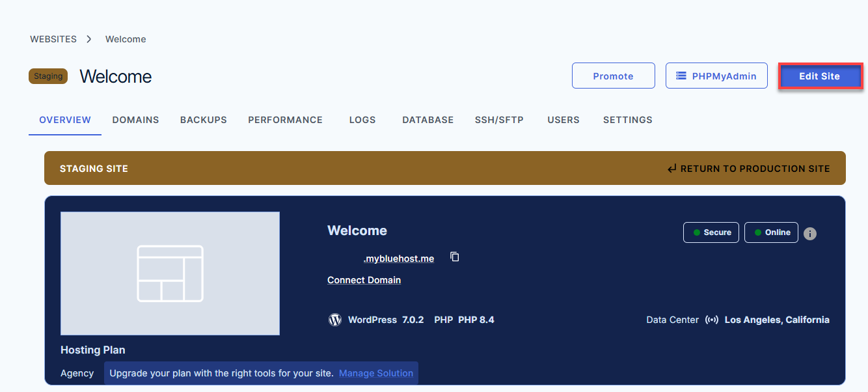Click the data center signal icon
Screen dimensions: 868x392
712,320
